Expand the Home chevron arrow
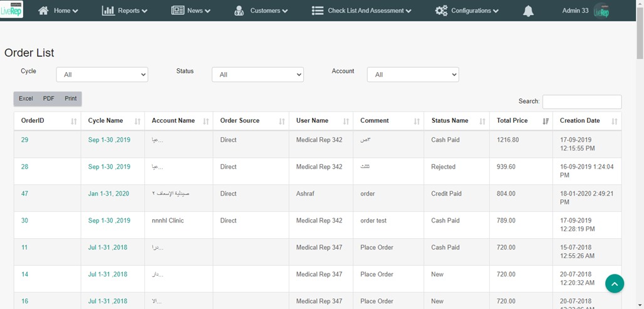Viewport: 644px width, 309px height. pyautogui.click(x=75, y=11)
